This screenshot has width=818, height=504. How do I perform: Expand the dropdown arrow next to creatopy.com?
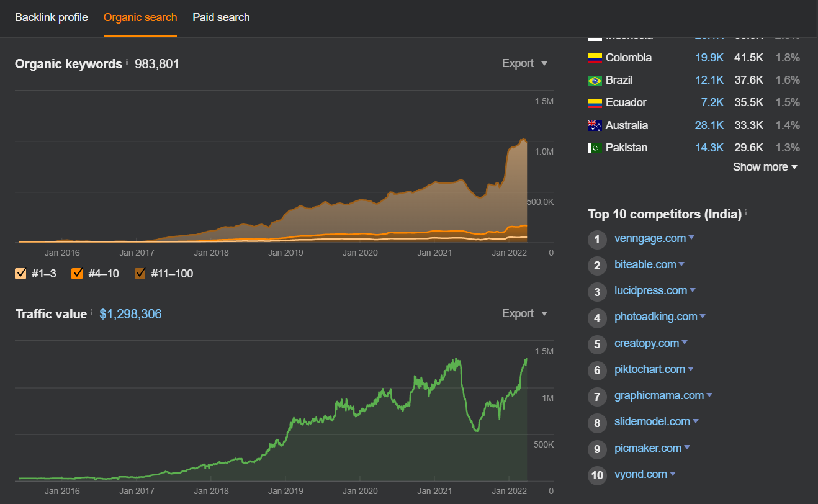[685, 343]
